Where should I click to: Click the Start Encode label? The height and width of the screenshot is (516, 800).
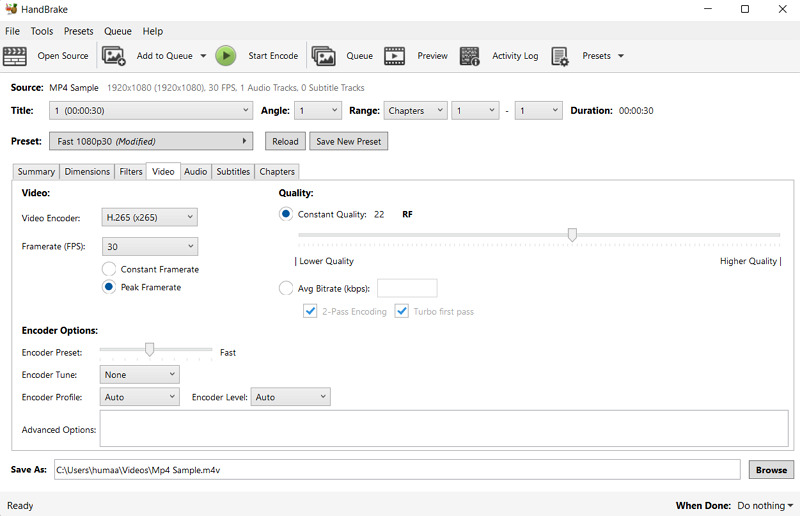coord(273,56)
